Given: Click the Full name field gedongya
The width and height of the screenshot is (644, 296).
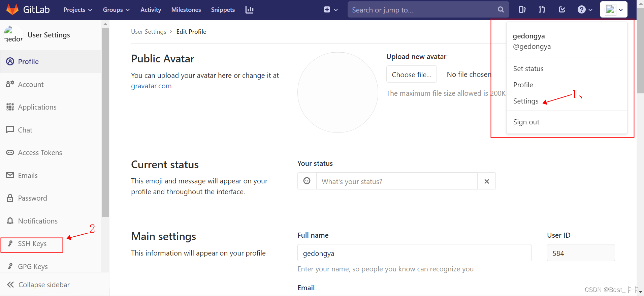Looking at the screenshot, I should point(414,253).
